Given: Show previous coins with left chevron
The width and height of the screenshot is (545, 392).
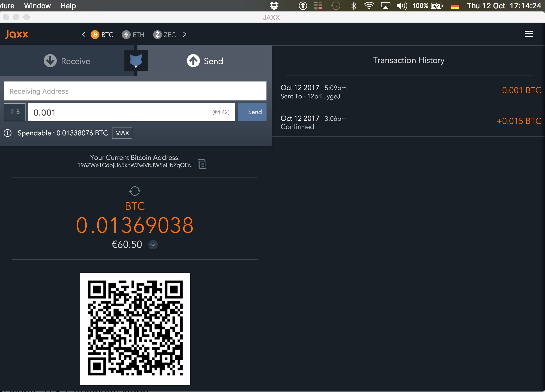Looking at the screenshot, I should [84, 34].
